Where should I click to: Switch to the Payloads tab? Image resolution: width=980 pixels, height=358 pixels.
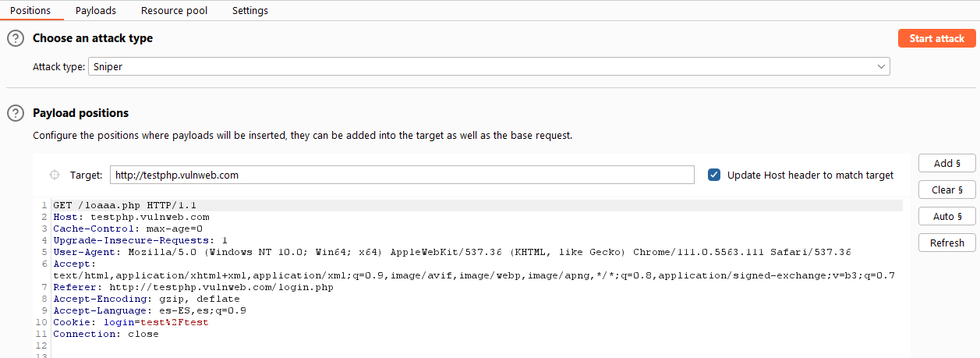[x=96, y=11]
